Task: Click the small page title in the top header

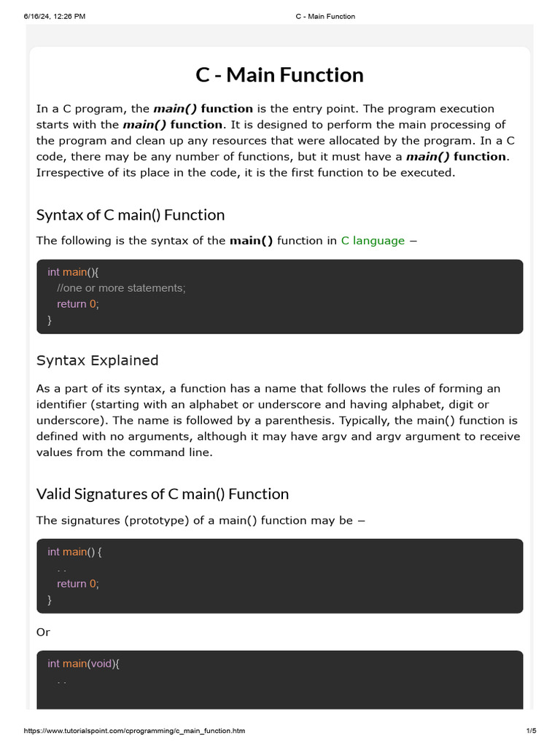Action: (325, 16)
